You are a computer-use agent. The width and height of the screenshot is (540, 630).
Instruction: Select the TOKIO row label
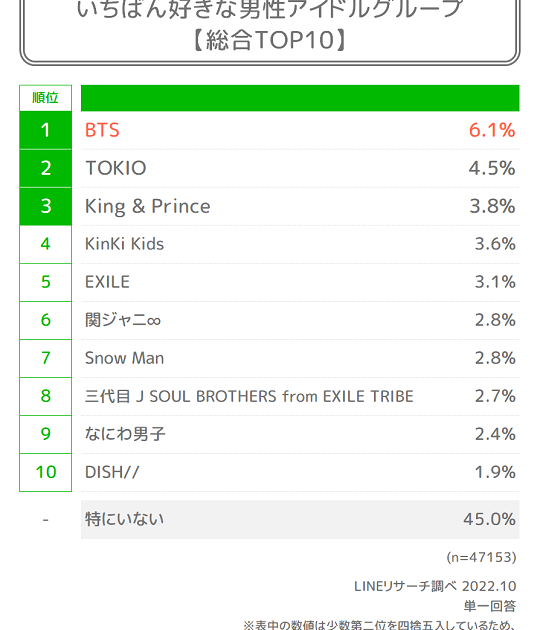click(116, 168)
